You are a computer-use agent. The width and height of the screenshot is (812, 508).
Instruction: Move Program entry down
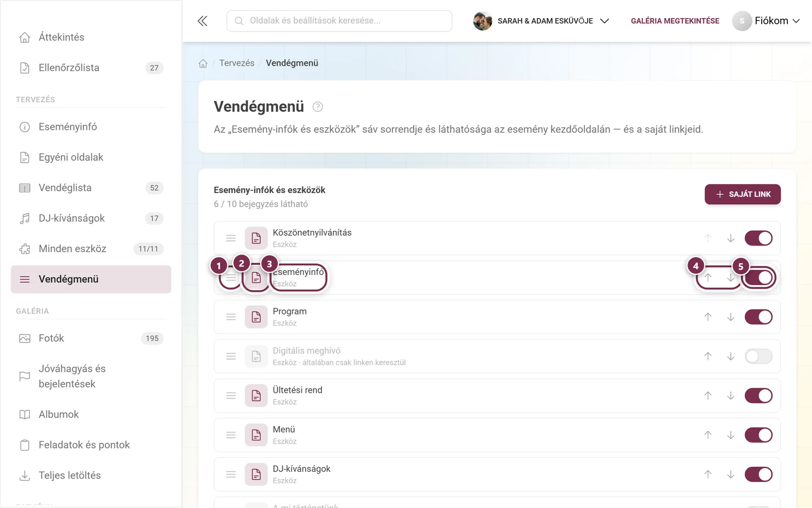pyautogui.click(x=730, y=317)
